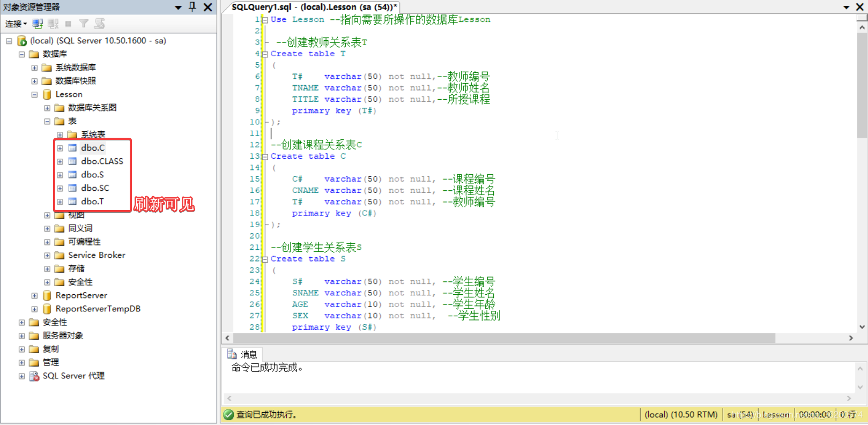Click the 可编程性 folder icon
The width and height of the screenshot is (868, 425).
[x=60, y=242]
